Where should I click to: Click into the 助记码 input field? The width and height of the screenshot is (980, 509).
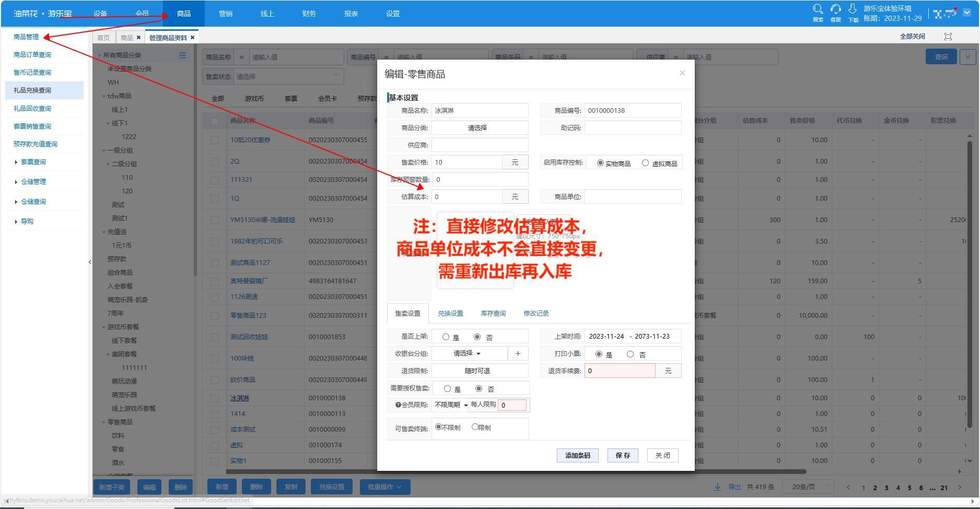click(x=633, y=128)
